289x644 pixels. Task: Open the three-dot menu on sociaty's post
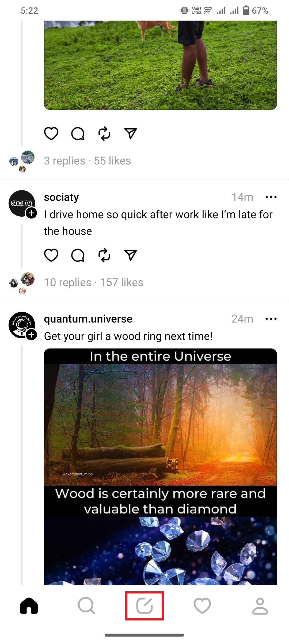pyautogui.click(x=271, y=197)
